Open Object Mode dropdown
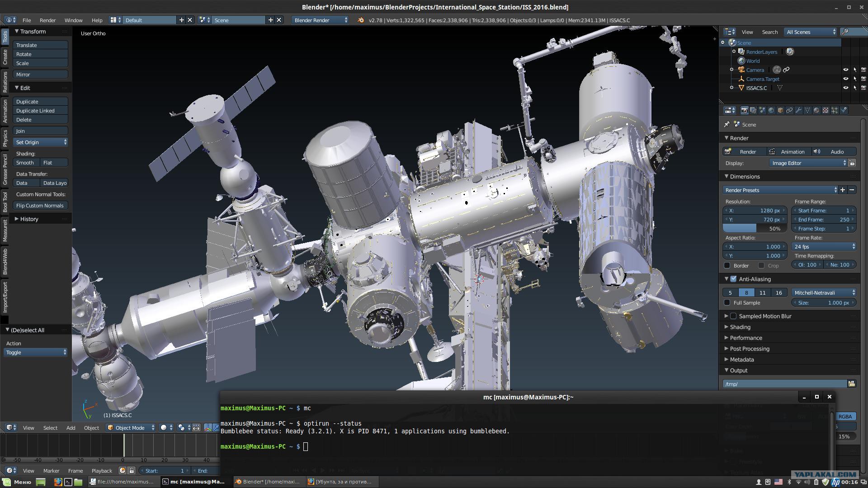The image size is (868, 488). (x=131, y=427)
